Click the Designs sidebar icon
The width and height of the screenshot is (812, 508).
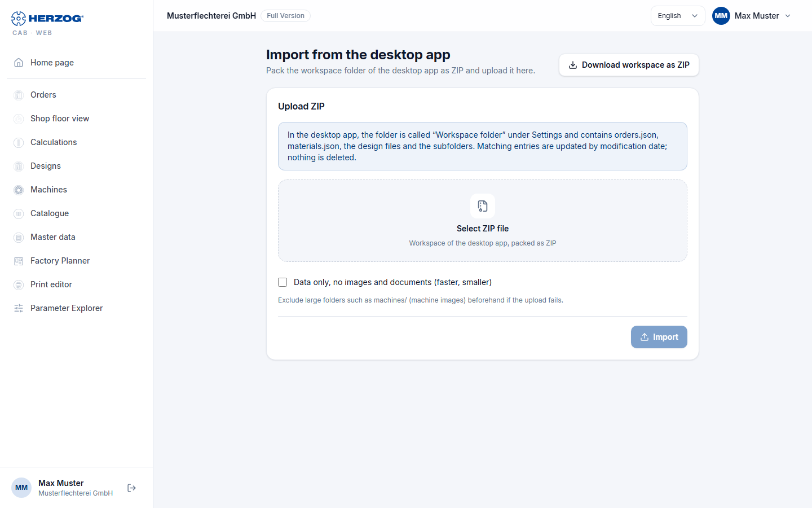pos(19,166)
